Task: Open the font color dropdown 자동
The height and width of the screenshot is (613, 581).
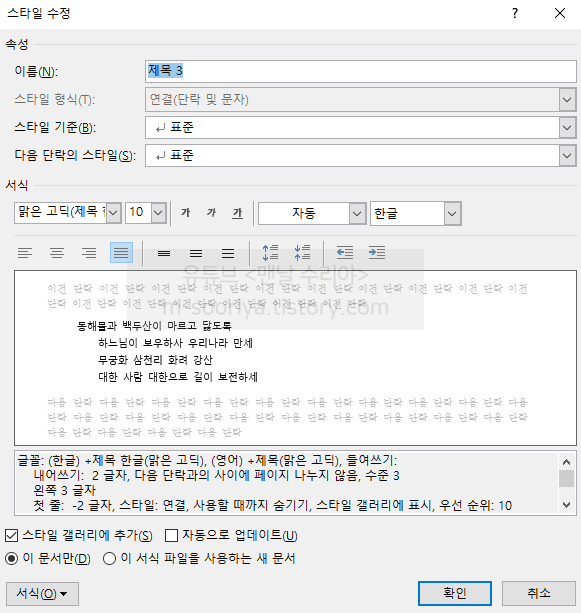Action: pyautogui.click(x=357, y=213)
